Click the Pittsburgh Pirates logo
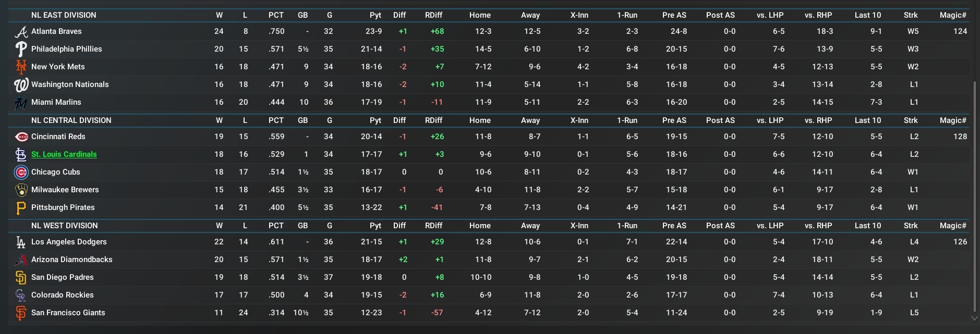This screenshot has height=334, width=980. point(21,208)
